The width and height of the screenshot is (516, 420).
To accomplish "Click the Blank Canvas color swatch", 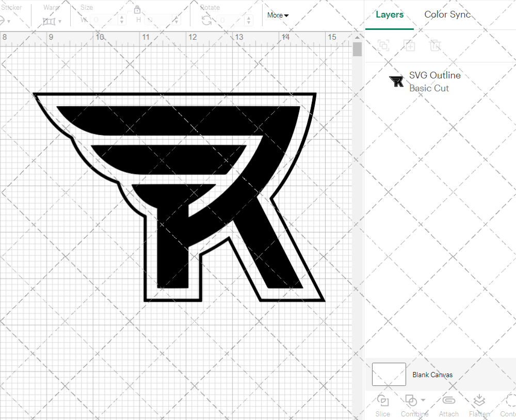I will pyautogui.click(x=388, y=375).
